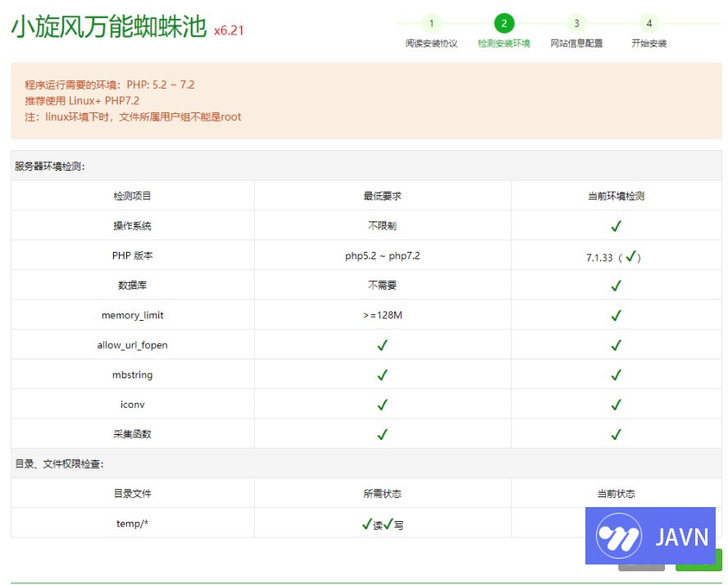Image resolution: width=728 pixels, height=585 pixels.
Task: Click the 数据库 row label
Action: coord(132,286)
